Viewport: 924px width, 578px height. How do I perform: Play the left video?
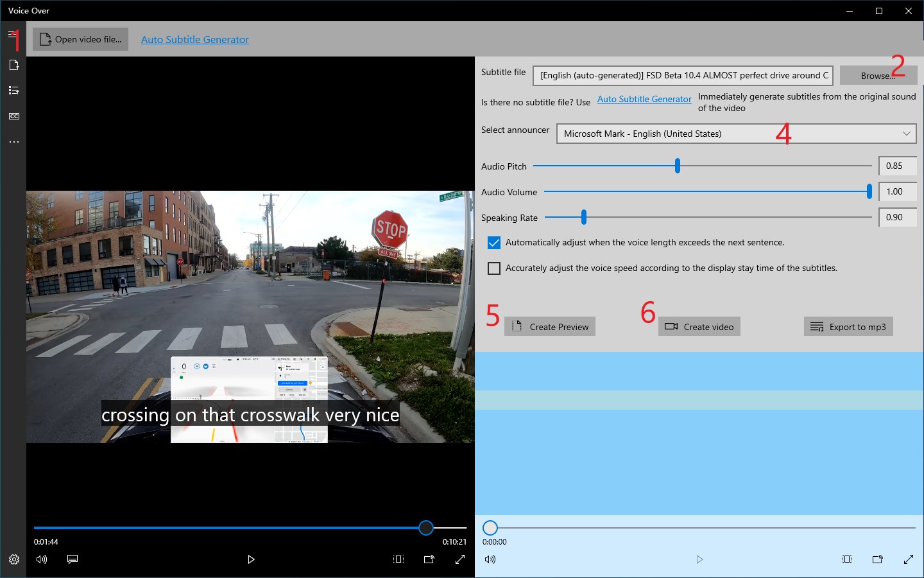click(251, 559)
